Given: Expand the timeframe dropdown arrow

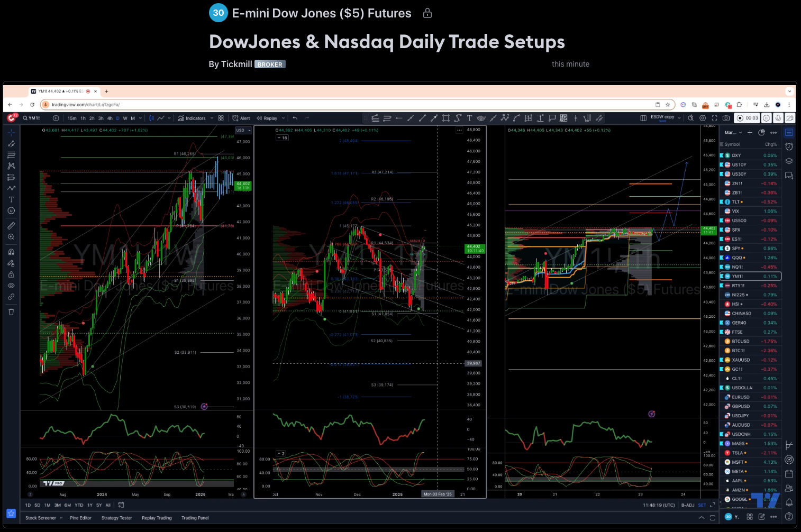Looking at the screenshot, I should tap(140, 118).
